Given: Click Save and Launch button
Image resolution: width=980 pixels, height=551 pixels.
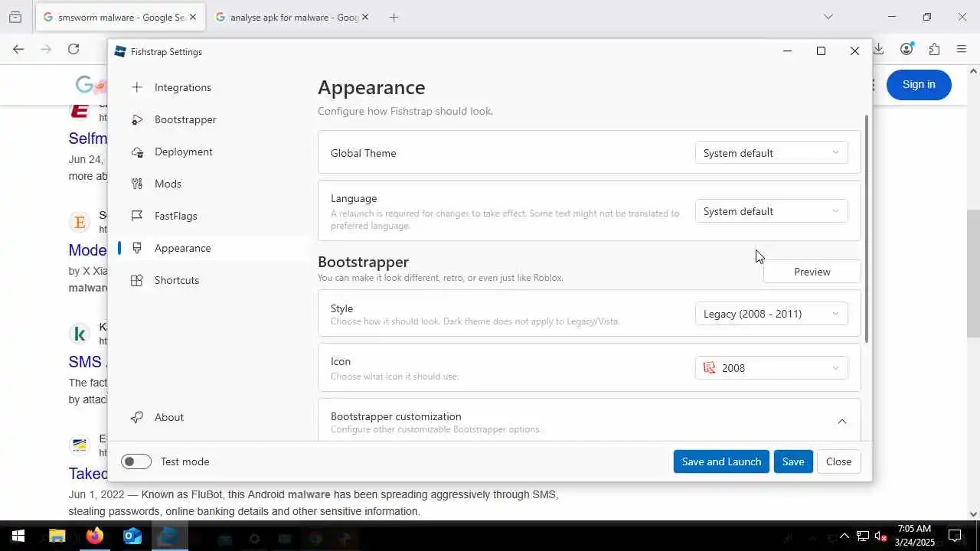Looking at the screenshot, I should 721,461.
